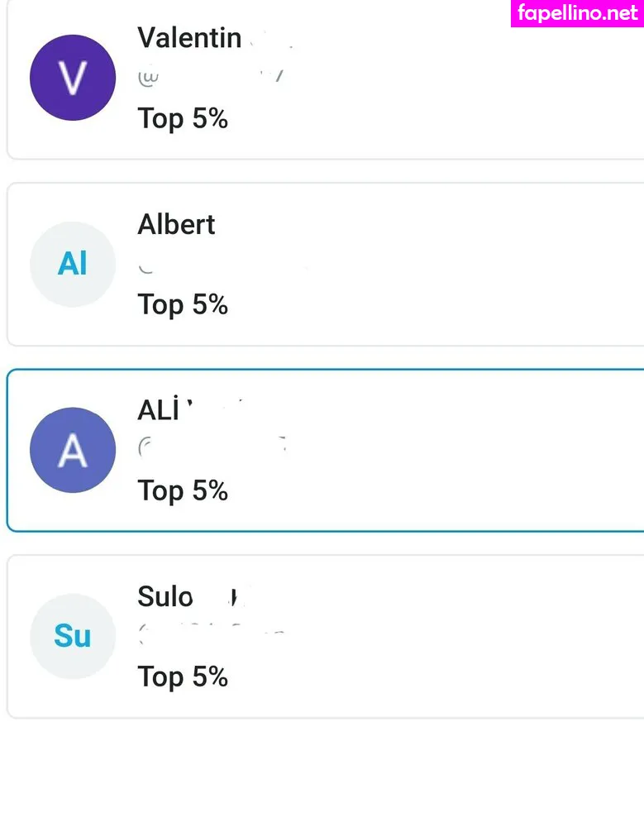Click the Albert name label
The height and width of the screenshot is (827, 644).
(176, 225)
